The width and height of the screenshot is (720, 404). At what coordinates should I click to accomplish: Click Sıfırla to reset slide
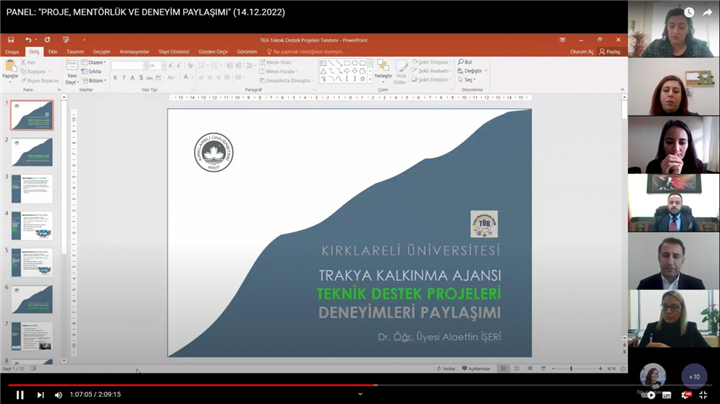(92, 72)
